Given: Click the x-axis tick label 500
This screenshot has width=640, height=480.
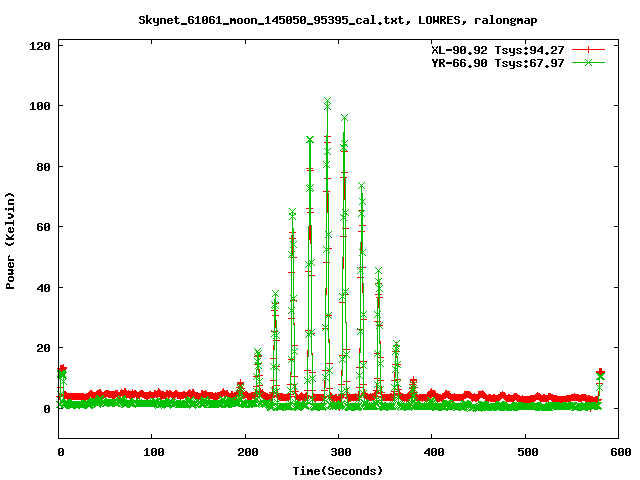Looking at the screenshot, I should pyautogui.click(x=524, y=453).
